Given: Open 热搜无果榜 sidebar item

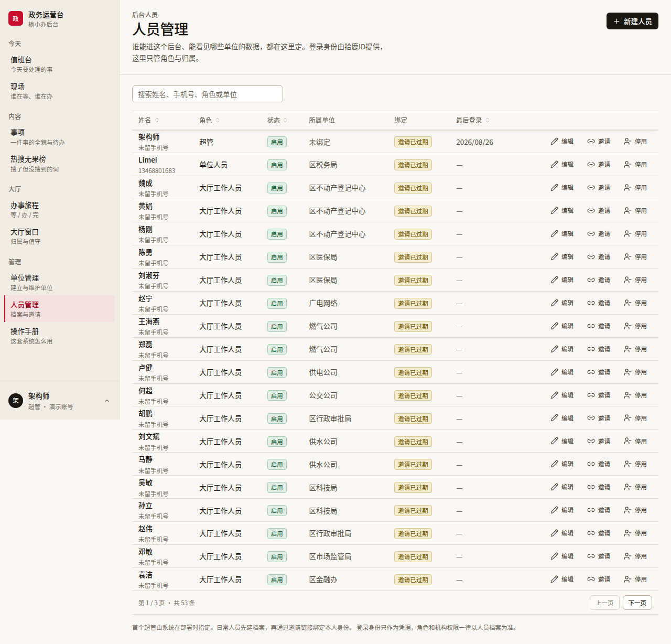Looking at the screenshot, I should click(x=59, y=163).
